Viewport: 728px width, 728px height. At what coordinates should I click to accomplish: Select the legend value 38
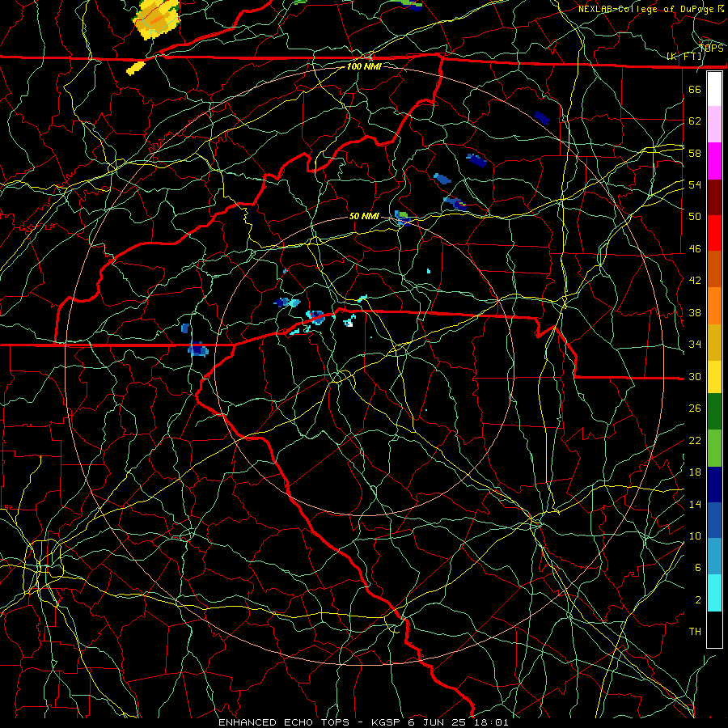[695, 312]
